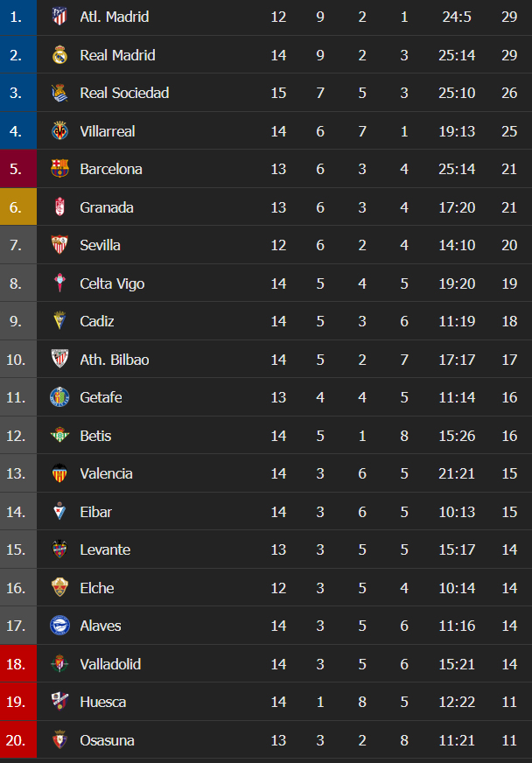Click the maroon rank 5 position box
Image resolution: width=532 pixels, height=763 pixels.
(17, 169)
